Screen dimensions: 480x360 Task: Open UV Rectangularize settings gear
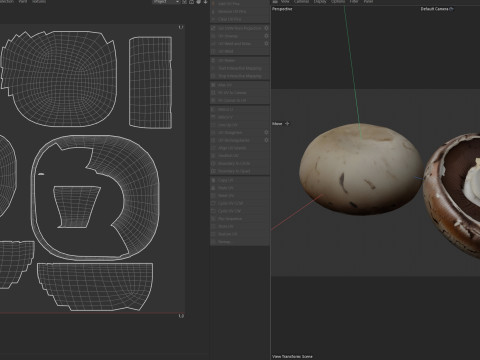tap(266, 140)
